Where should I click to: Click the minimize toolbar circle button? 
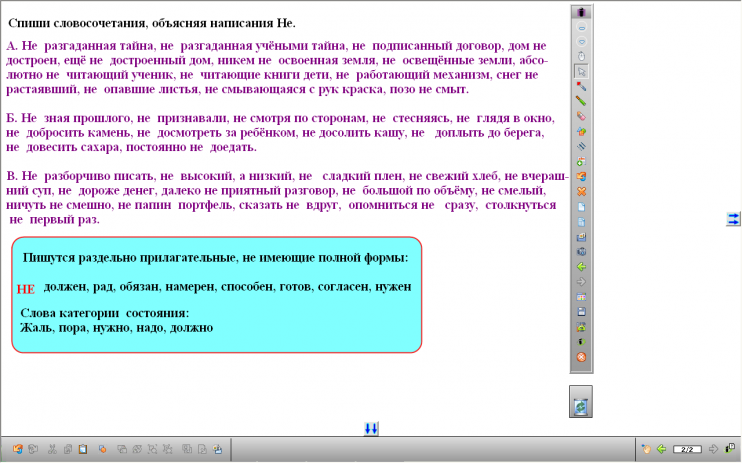click(581, 27)
